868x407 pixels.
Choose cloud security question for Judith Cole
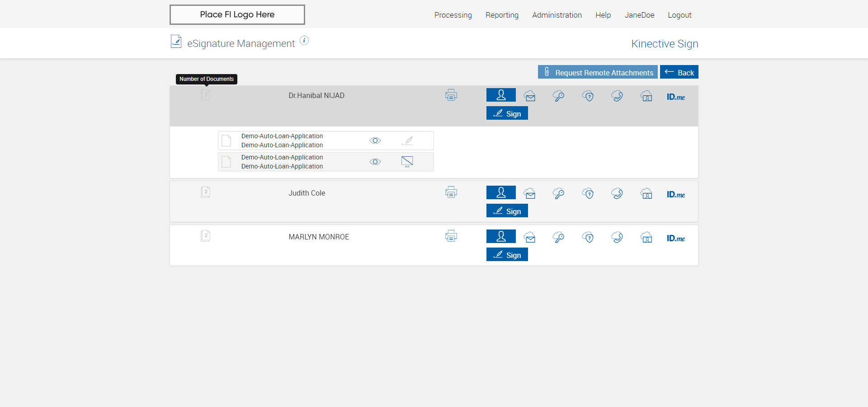tap(588, 193)
